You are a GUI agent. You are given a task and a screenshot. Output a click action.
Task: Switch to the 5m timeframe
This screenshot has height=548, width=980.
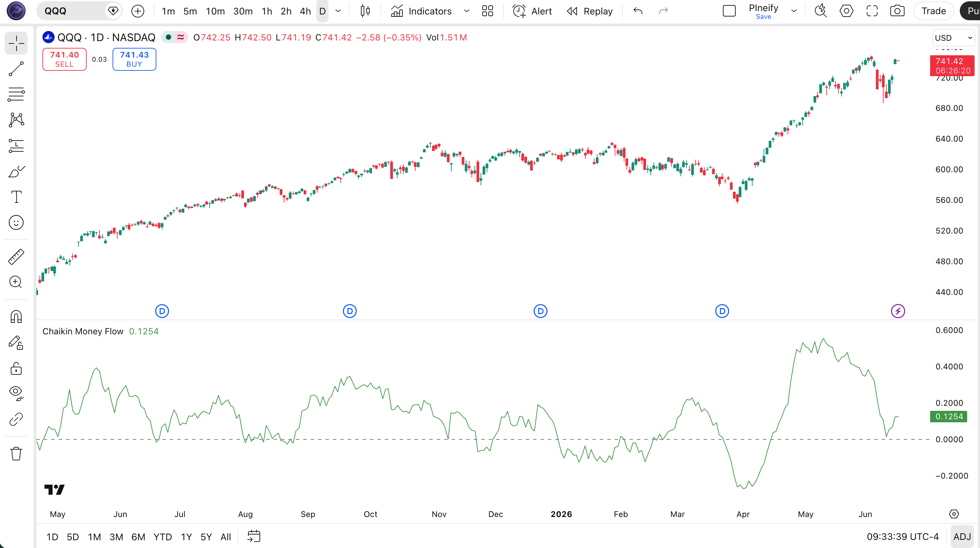190,11
